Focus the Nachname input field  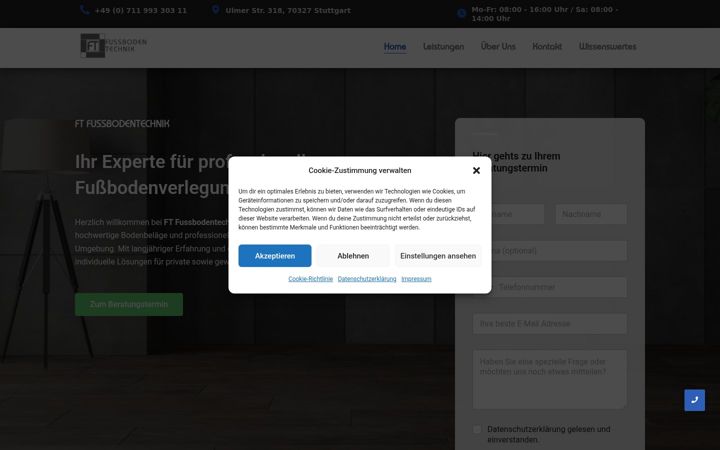(591, 214)
